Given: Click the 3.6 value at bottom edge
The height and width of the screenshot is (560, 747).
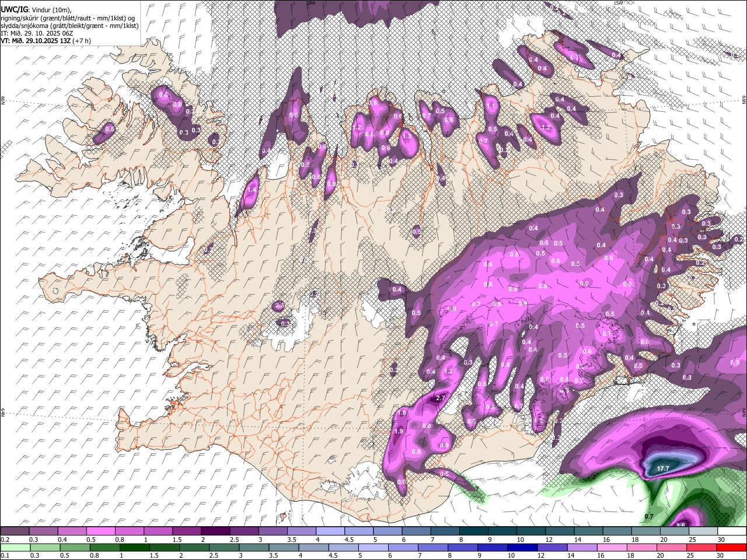Looking at the screenshot, I should [680, 525].
